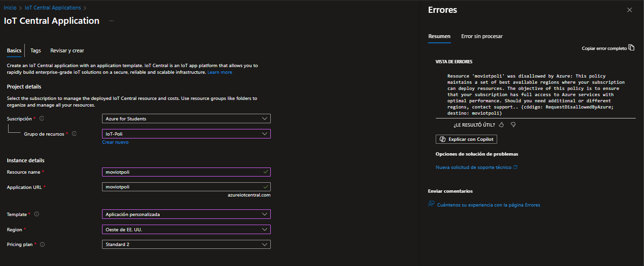Screen dimensions: 644x266
Task: Open the Suscripción dropdown
Action: point(186,118)
